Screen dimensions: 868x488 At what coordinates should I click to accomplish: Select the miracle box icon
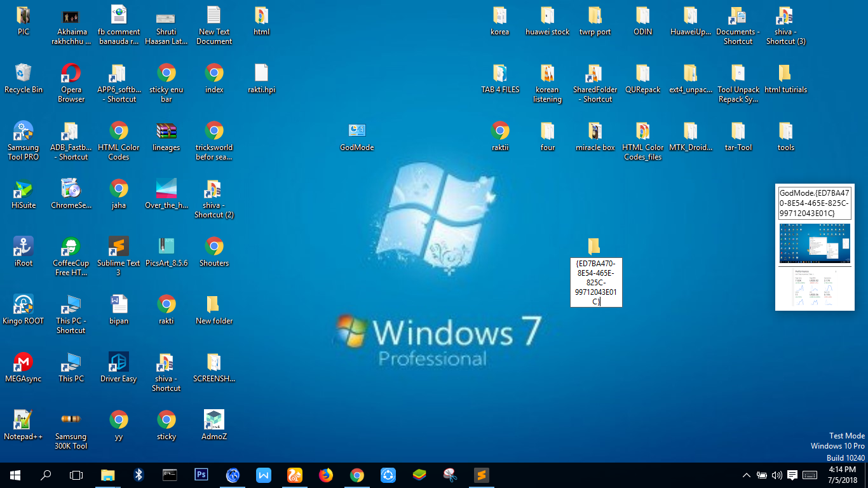(595, 137)
